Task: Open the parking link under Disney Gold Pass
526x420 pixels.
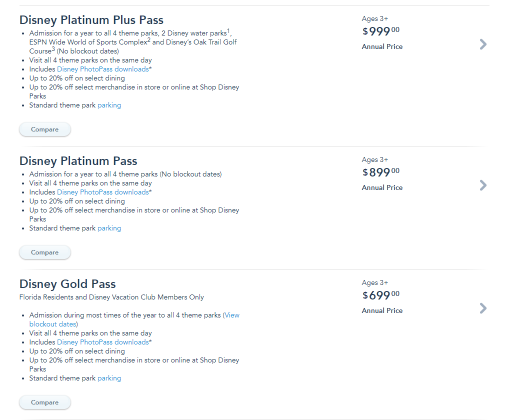Action: [x=109, y=378]
